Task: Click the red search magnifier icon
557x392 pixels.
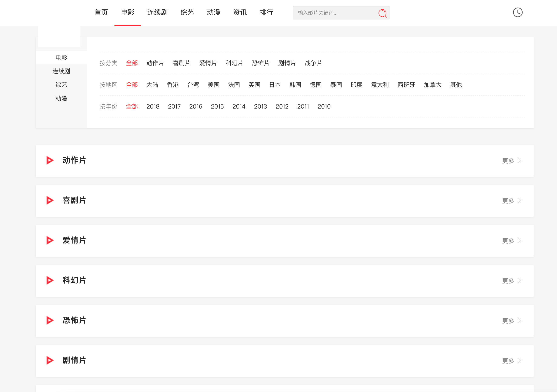Action: (382, 13)
